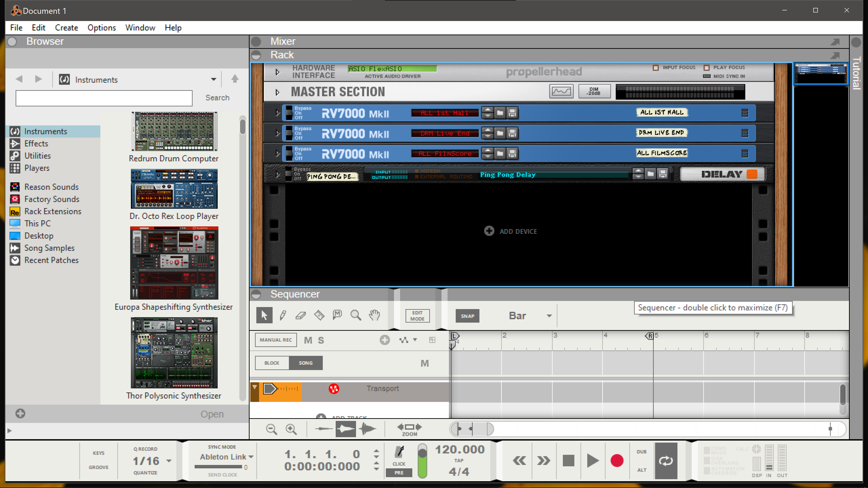Toggle the PLAY FOCUS checkbox
Screen dimensions: 868x488
(707, 68)
